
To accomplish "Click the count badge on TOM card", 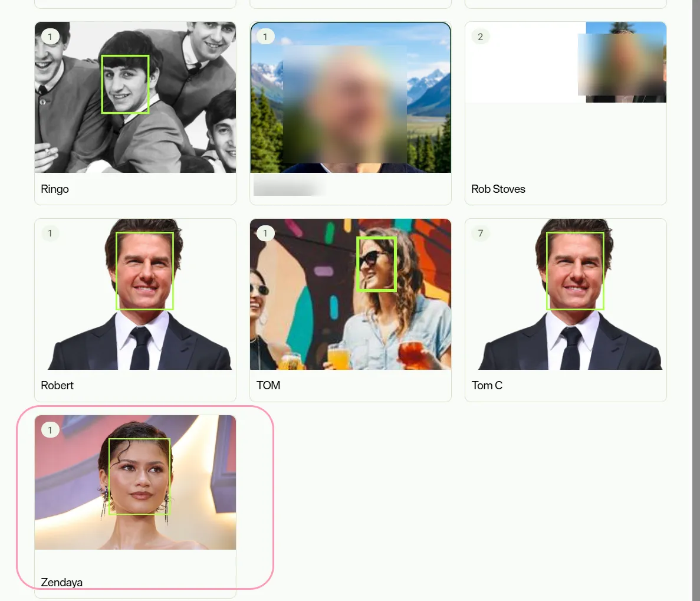I will (265, 233).
